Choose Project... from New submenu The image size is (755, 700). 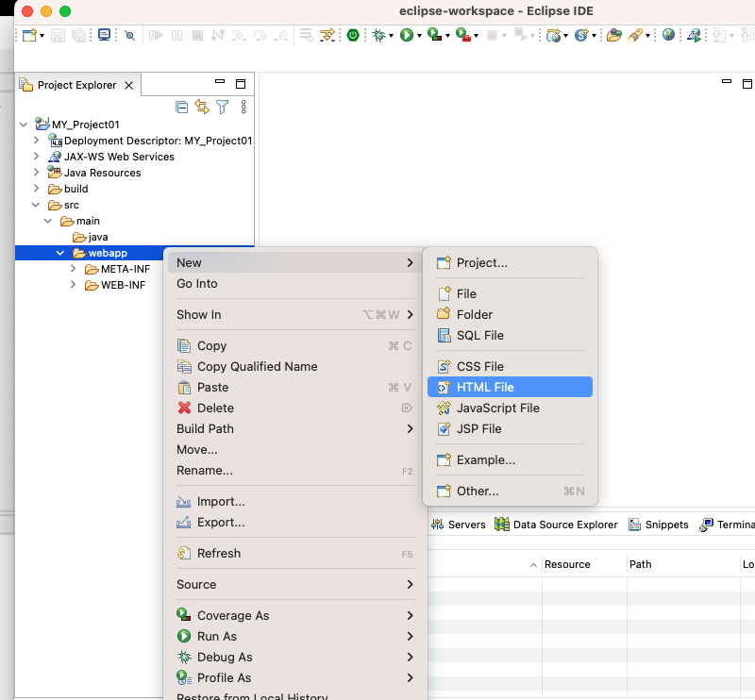(510, 263)
